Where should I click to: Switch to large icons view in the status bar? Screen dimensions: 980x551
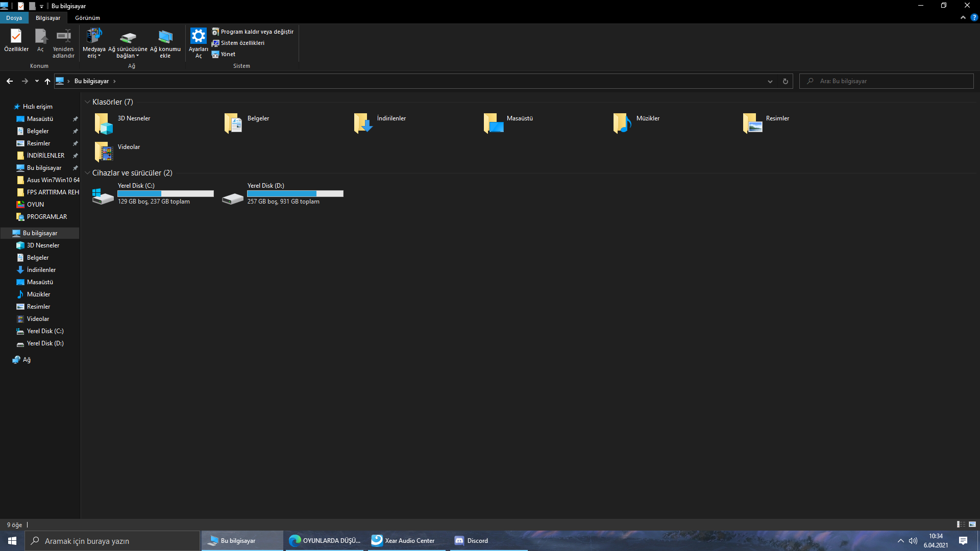[972, 524]
